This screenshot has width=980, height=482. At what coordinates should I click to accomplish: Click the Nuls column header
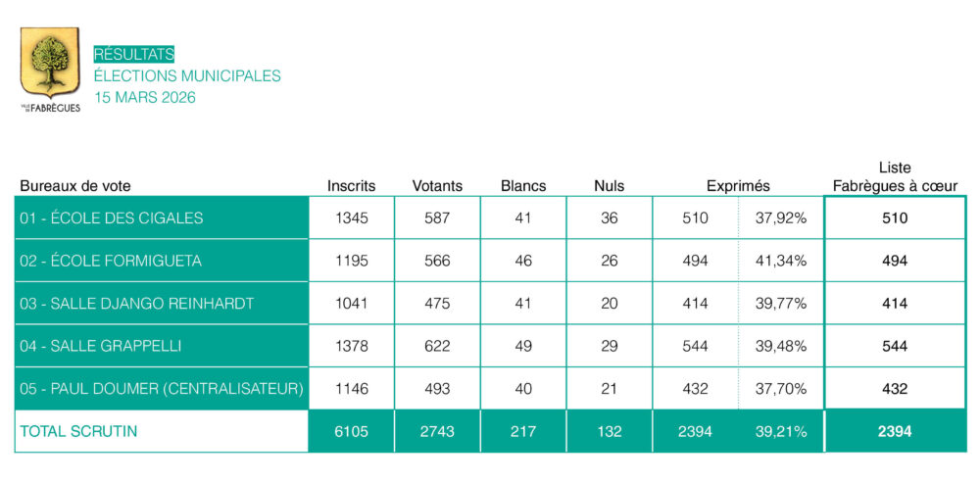pyautogui.click(x=609, y=186)
